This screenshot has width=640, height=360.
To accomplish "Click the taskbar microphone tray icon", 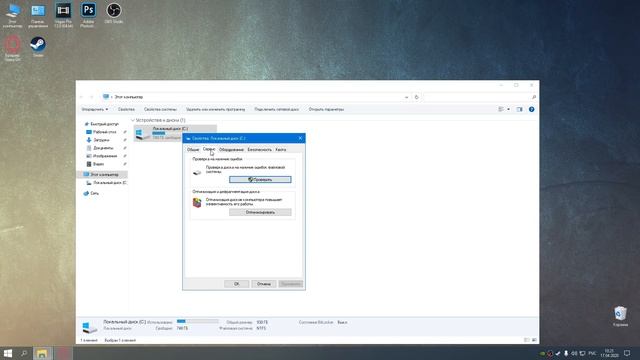I will (566, 353).
